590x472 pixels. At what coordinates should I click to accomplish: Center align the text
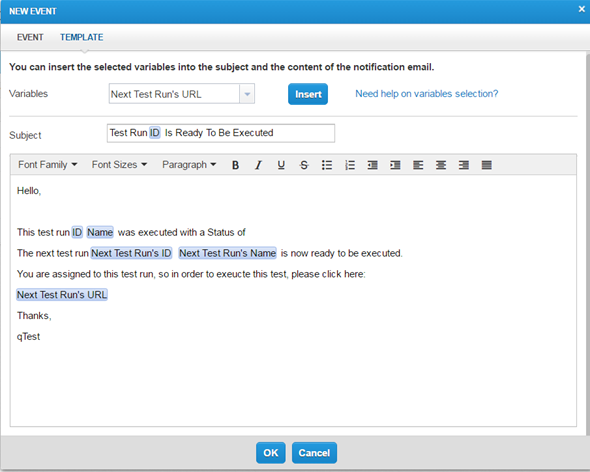441,165
